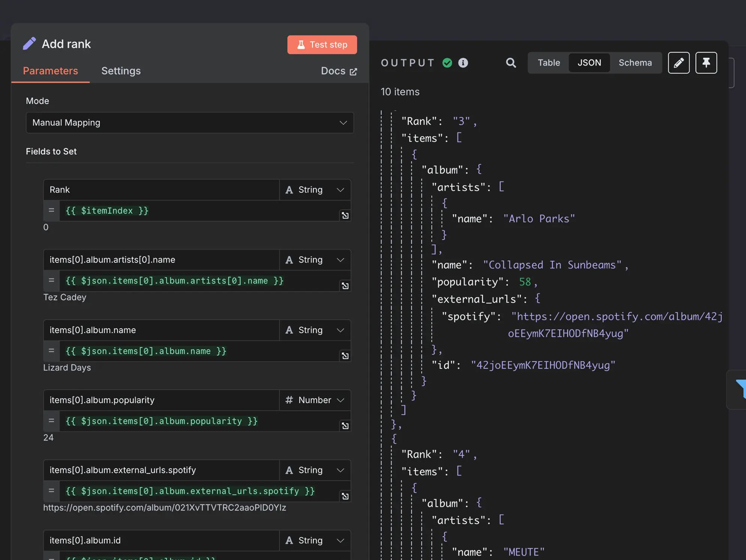Open the Mode dropdown Manual Mapping
The height and width of the screenshot is (560, 746).
(x=189, y=123)
